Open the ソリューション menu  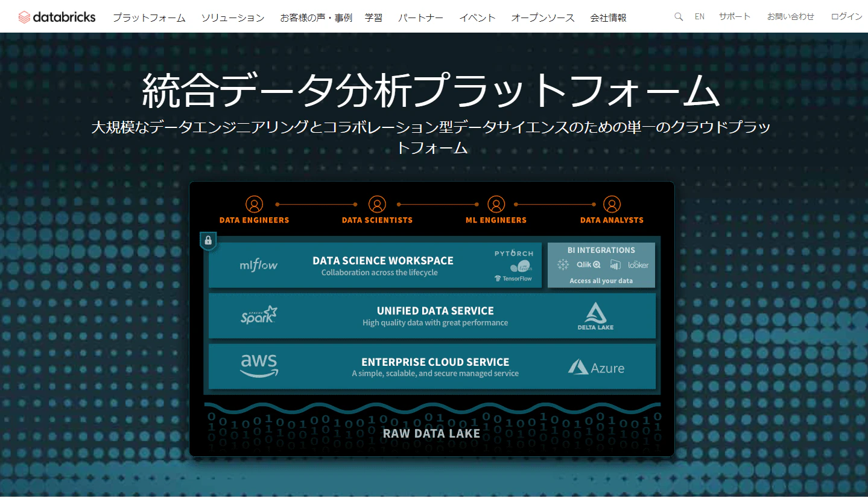(x=233, y=18)
